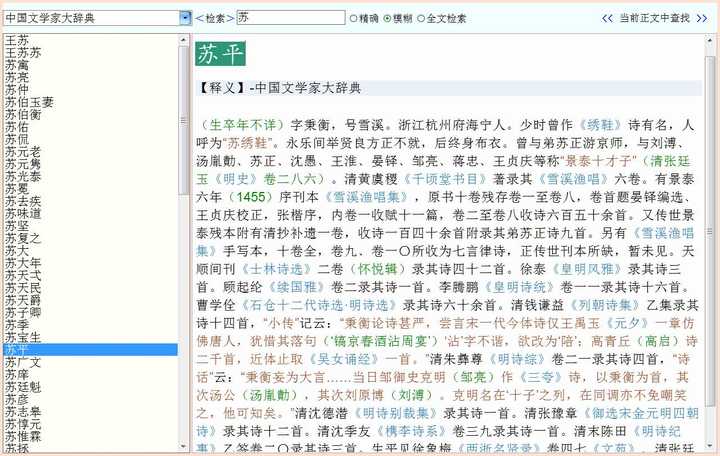Click the "景泰十才子" quoted text
This screenshot has height=456, width=720.
pyautogui.click(x=597, y=161)
